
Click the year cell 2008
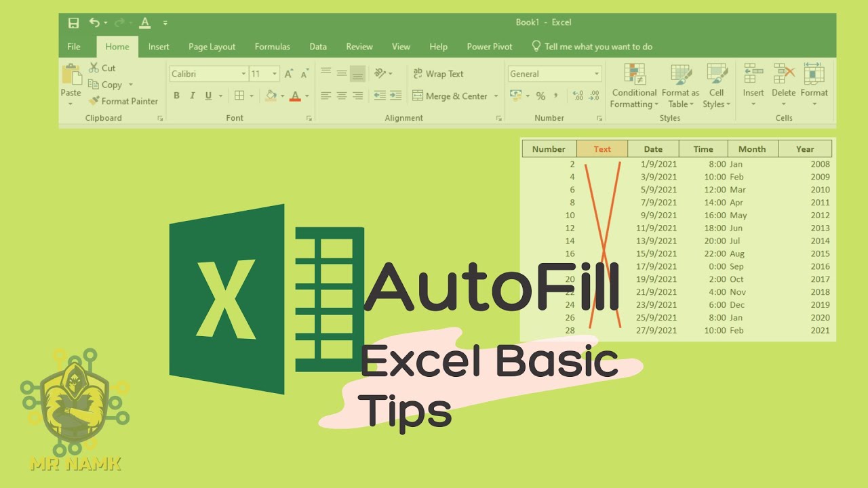[x=820, y=164]
